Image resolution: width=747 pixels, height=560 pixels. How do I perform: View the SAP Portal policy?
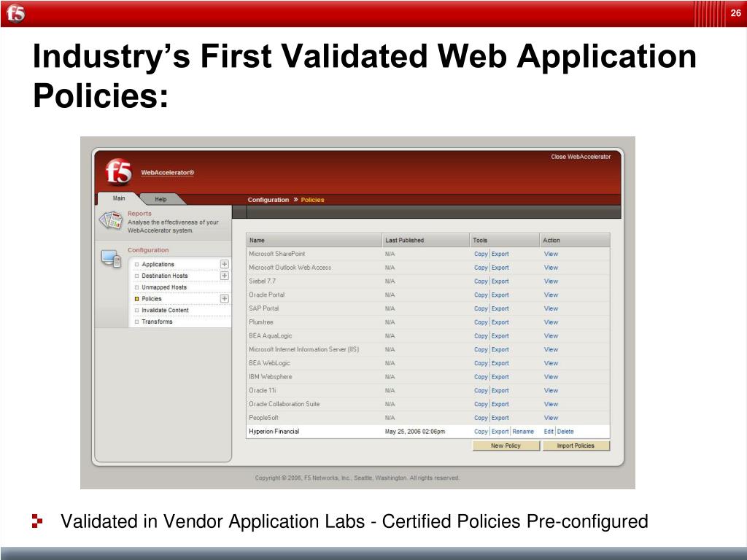(x=551, y=308)
